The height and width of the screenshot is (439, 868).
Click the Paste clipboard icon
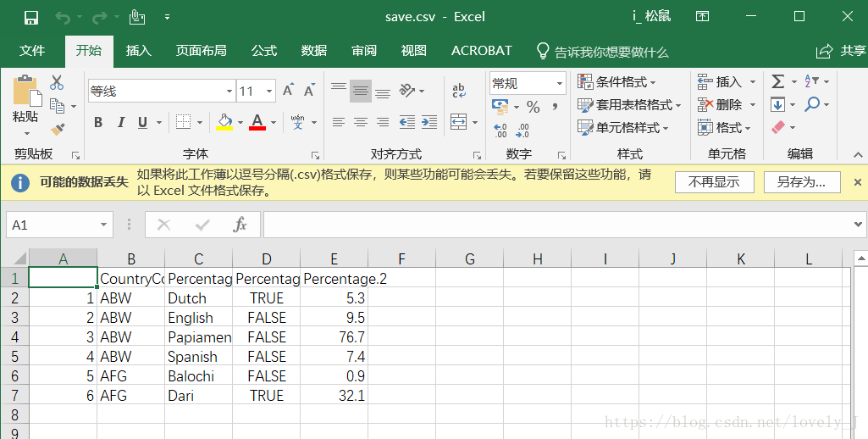tap(25, 91)
